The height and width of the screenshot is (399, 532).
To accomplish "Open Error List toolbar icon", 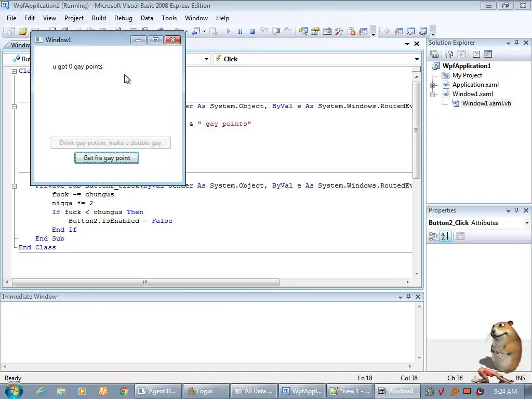I will 351,31.
